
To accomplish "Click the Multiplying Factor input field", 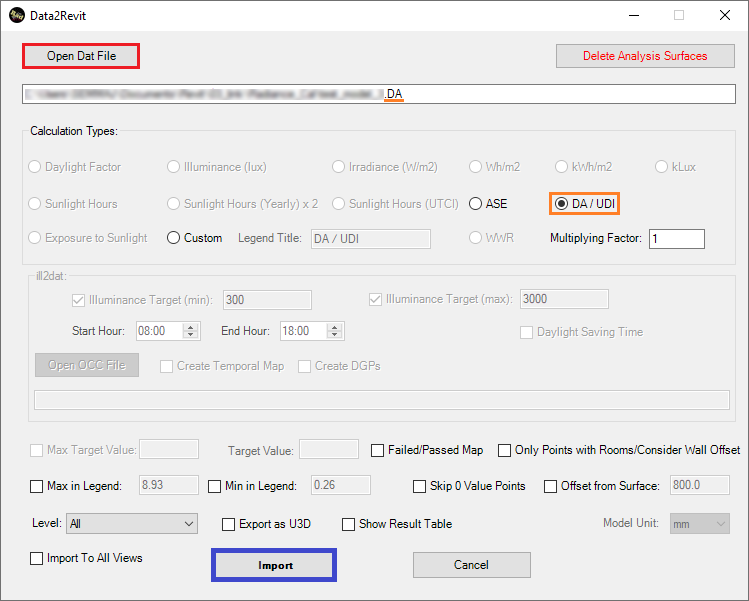I will pos(676,239).
